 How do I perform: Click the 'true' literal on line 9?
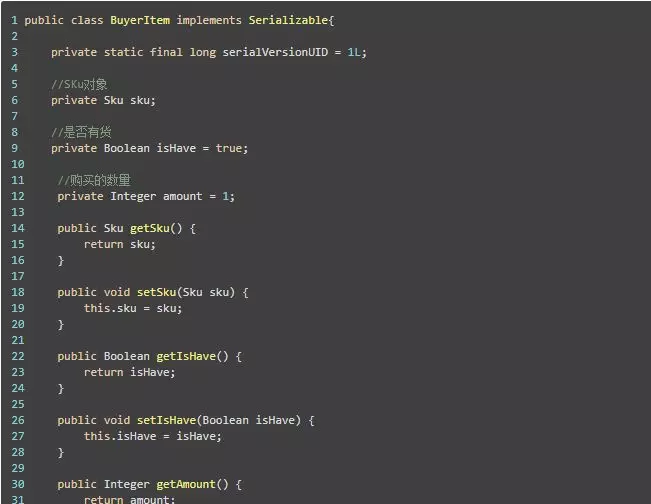coord(229,148)
